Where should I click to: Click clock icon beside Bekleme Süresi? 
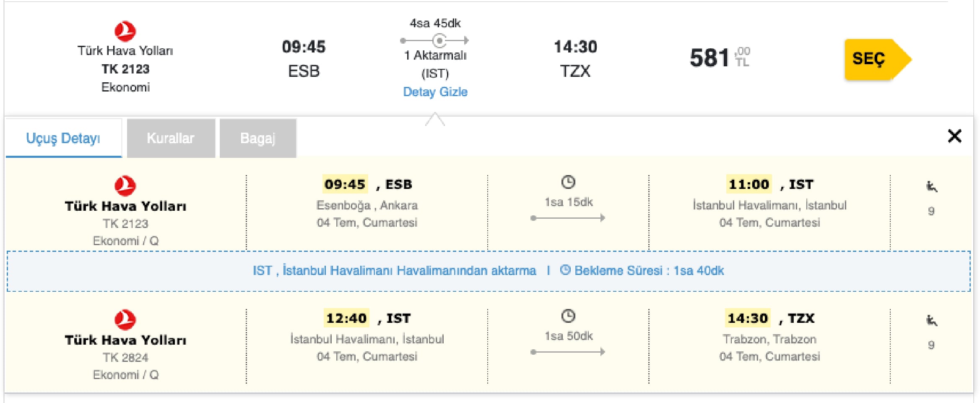[x=565, y=270]
